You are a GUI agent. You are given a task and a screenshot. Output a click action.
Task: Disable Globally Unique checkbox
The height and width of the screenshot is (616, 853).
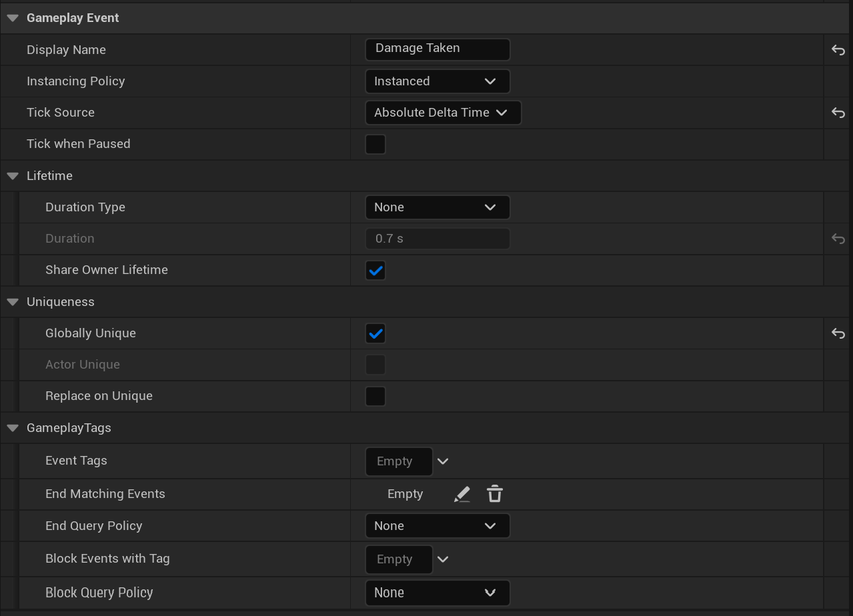click(x=375, y=333)
